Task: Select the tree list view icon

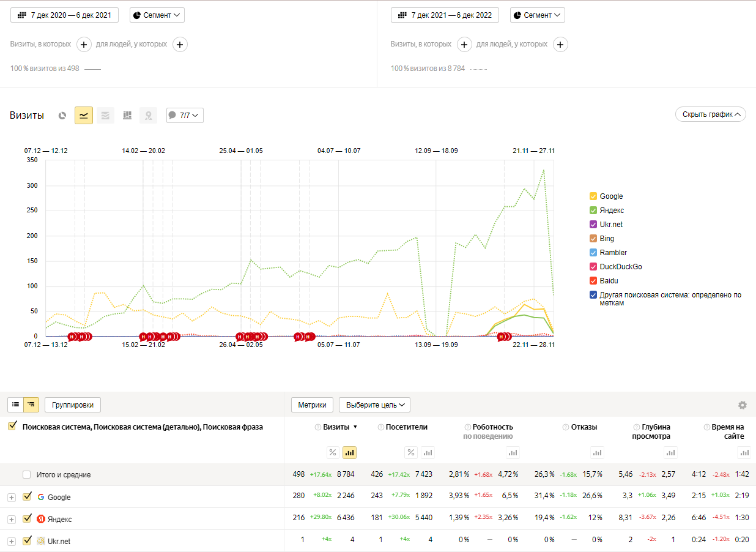Action: click(31, 405)
